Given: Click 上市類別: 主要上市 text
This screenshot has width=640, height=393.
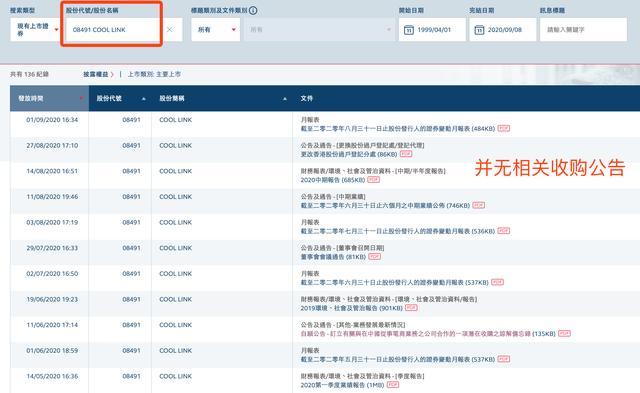Looking at the screenshot, I should (154, 74).
